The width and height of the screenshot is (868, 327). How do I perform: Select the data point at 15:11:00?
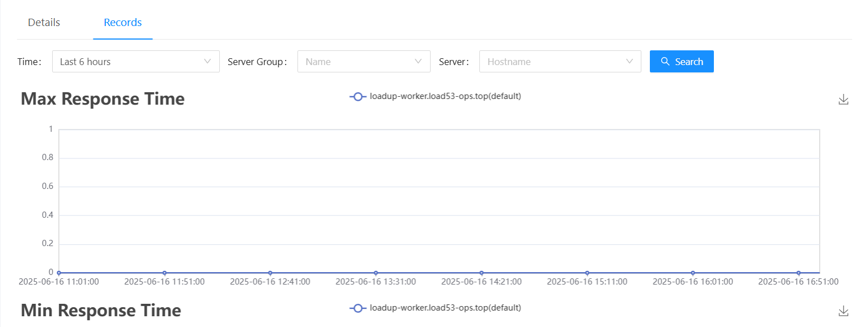pyautogui.click(x=587, y=273)
